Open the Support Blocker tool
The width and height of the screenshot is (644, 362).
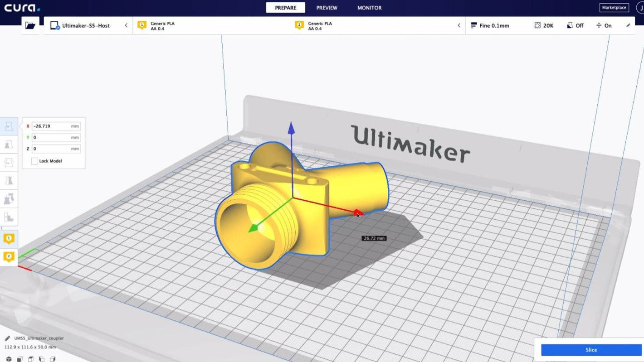[9, 217]
